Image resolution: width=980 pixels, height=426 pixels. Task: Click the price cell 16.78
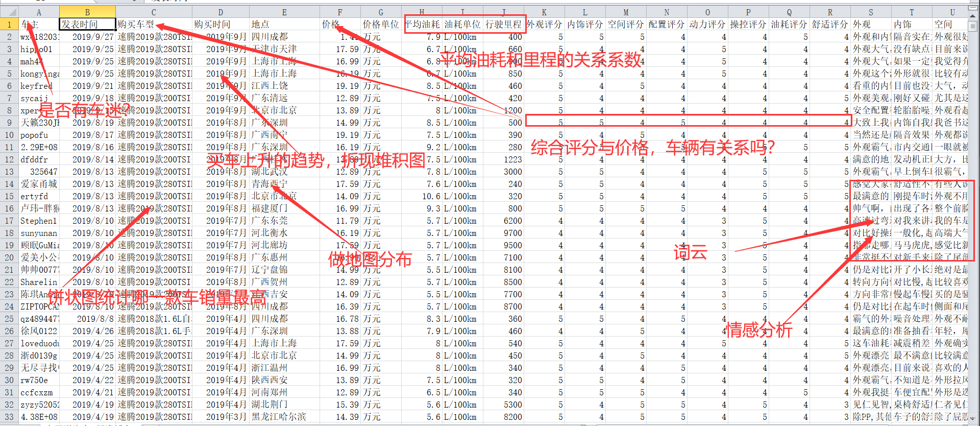[x=340, y=319]
